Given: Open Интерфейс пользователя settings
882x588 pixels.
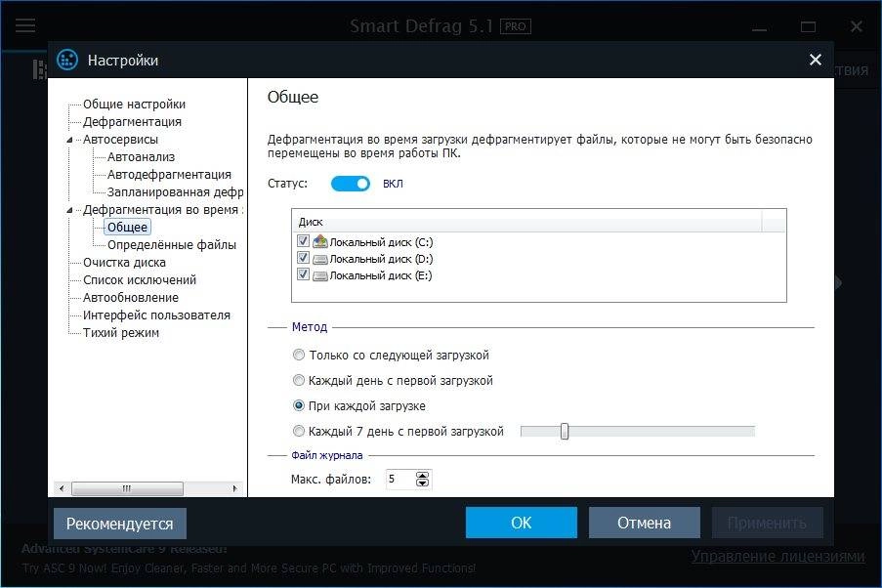Looking at the screenshot, I should pos(156,315).
